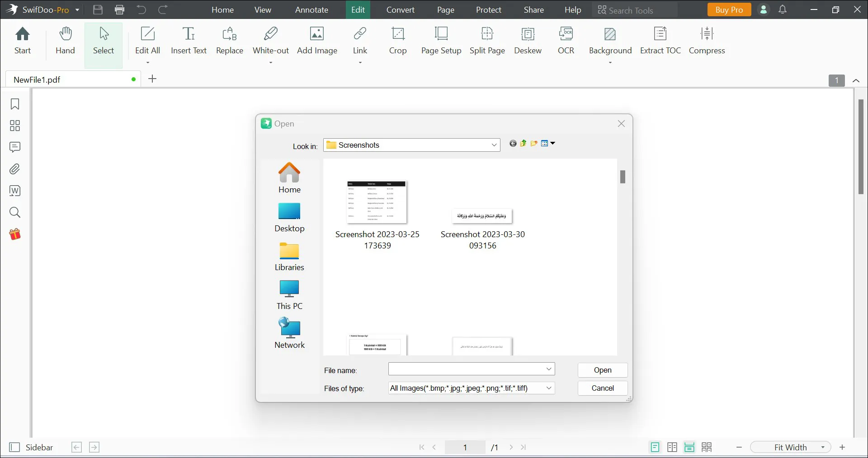The width and height of the screenshot is (868, 458).
Task: Choose the Crop tool
Action: 397,41
